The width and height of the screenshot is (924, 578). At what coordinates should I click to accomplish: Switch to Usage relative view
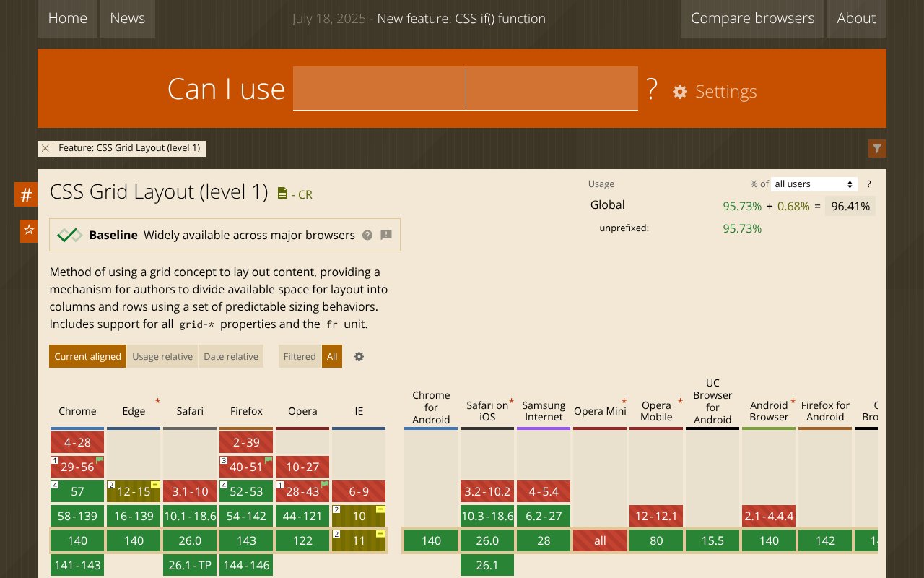pyautogui.click(x=162, y=356)
